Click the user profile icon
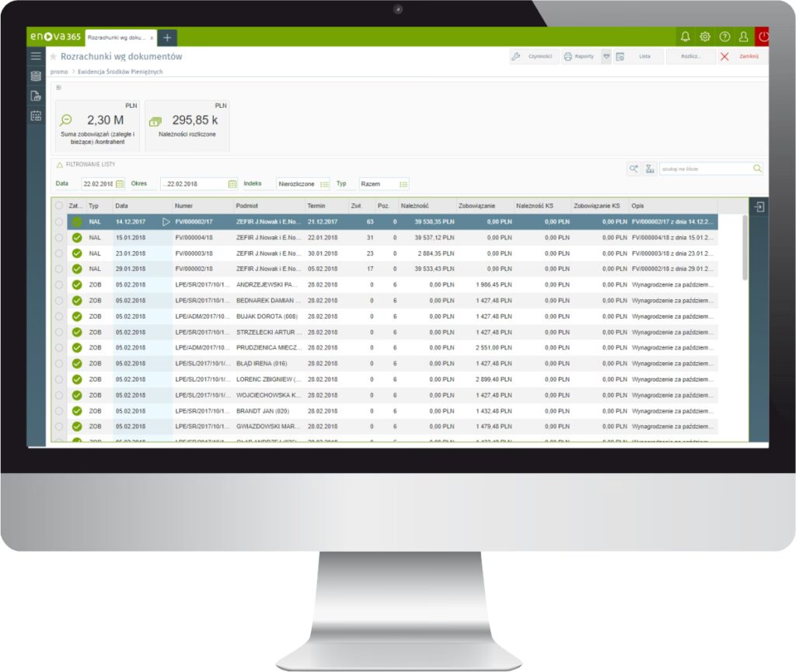Screen dimensions: 796x672 743,37
